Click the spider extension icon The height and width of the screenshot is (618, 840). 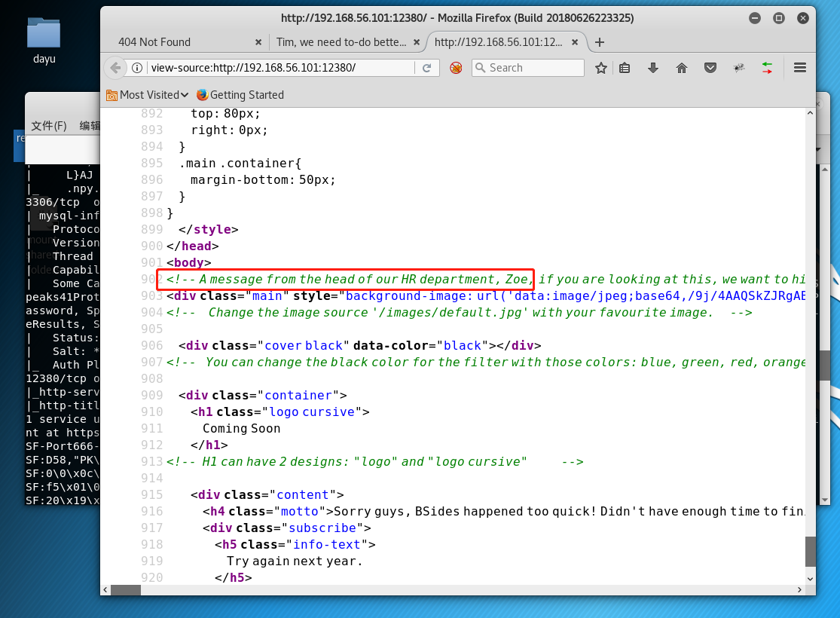tap(739, 68)
